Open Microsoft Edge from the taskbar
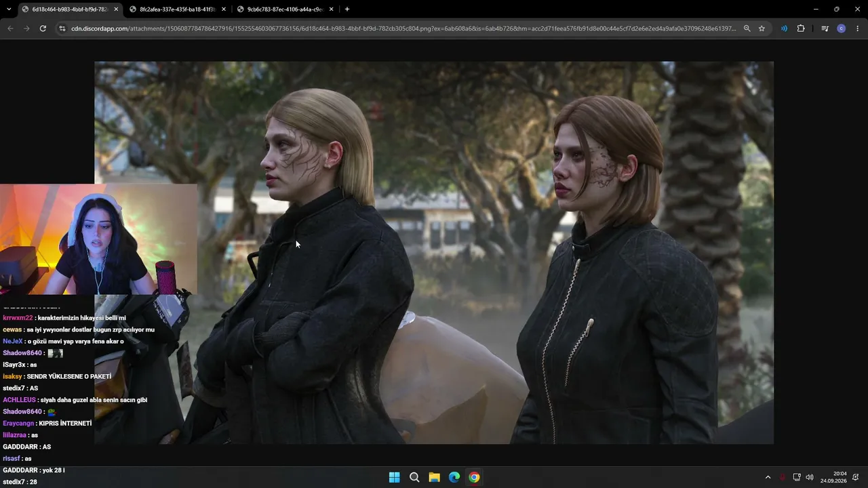The height and width of the screenshot is (488, 868). [454, 477]
